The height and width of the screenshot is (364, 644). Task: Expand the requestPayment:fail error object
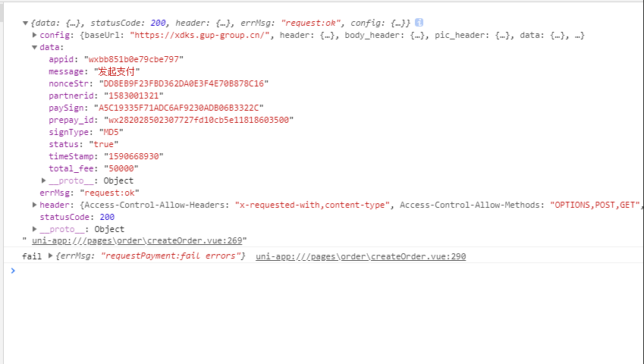click(x=50, y=256)
